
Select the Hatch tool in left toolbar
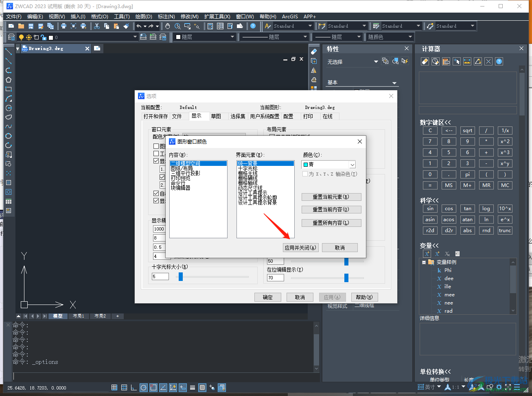pyautogui.click(x=9, y=183)
